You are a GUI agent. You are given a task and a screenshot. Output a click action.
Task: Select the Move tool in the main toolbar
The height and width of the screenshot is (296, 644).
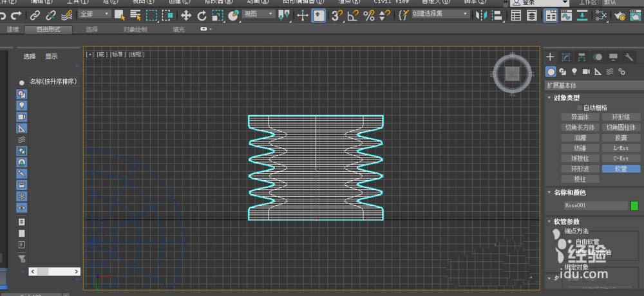(x=186, y=15)
